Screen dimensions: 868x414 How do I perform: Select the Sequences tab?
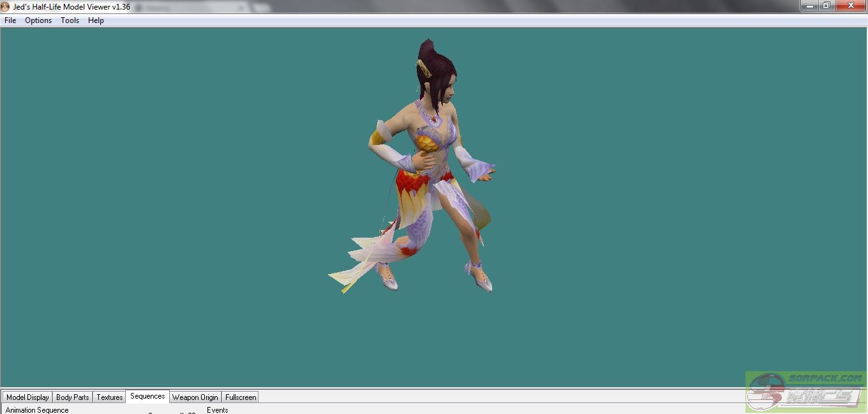click(147, 396)
